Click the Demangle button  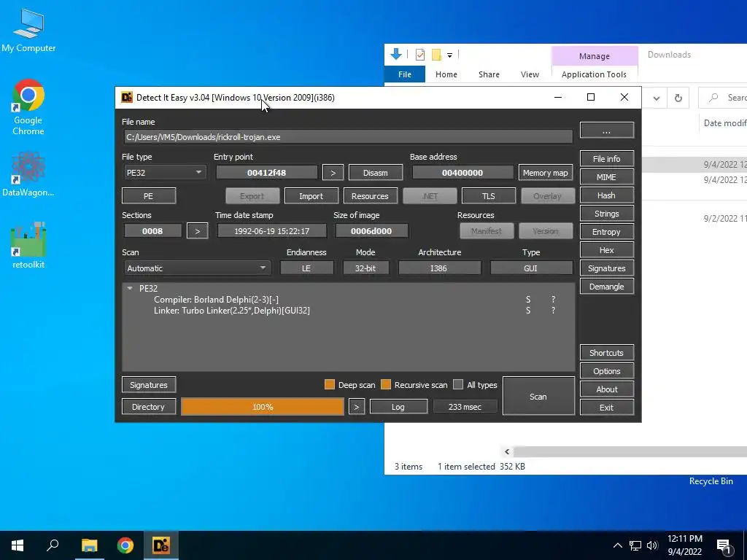click(x=606, y=287)
